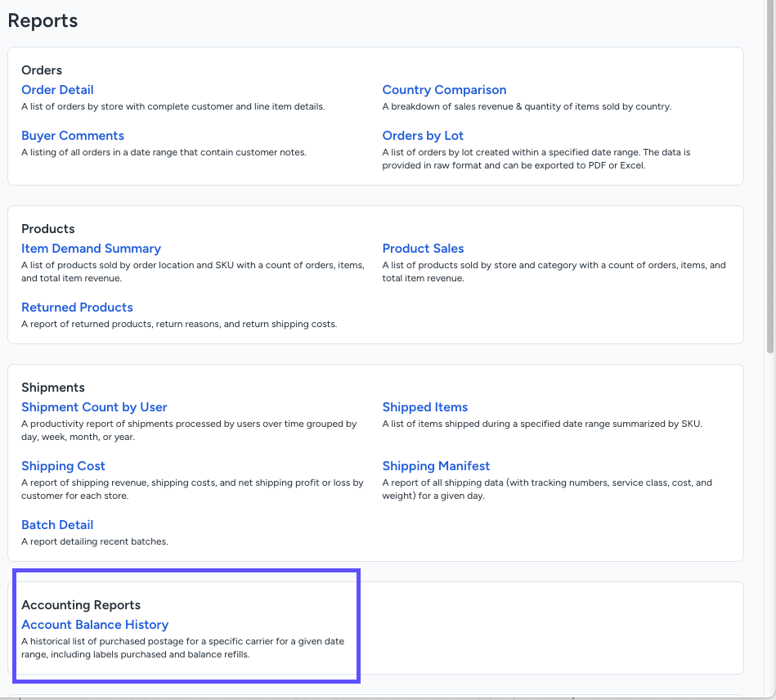Open the Order Detail report
This screenshot has height=700, width=776.
click(57, 90)
